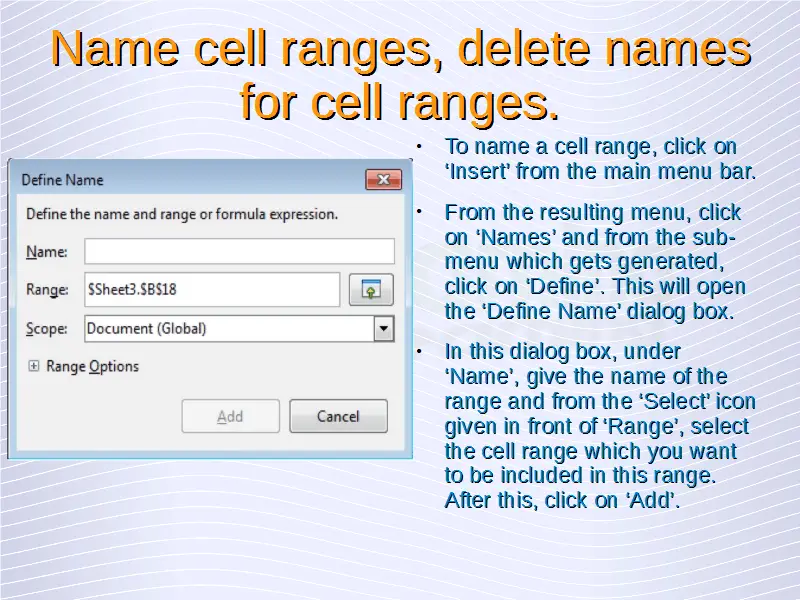Viewport: 800px width, 600px height.
Task: Click the Range field showing $Sheet3.$B$18
Action: click(212, 290)
